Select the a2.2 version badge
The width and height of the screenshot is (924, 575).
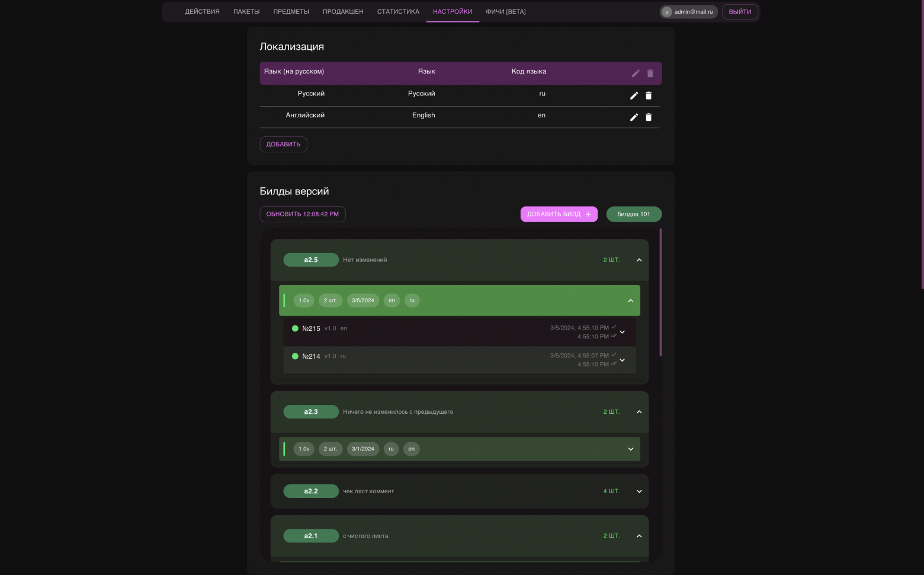pos(311,491)
